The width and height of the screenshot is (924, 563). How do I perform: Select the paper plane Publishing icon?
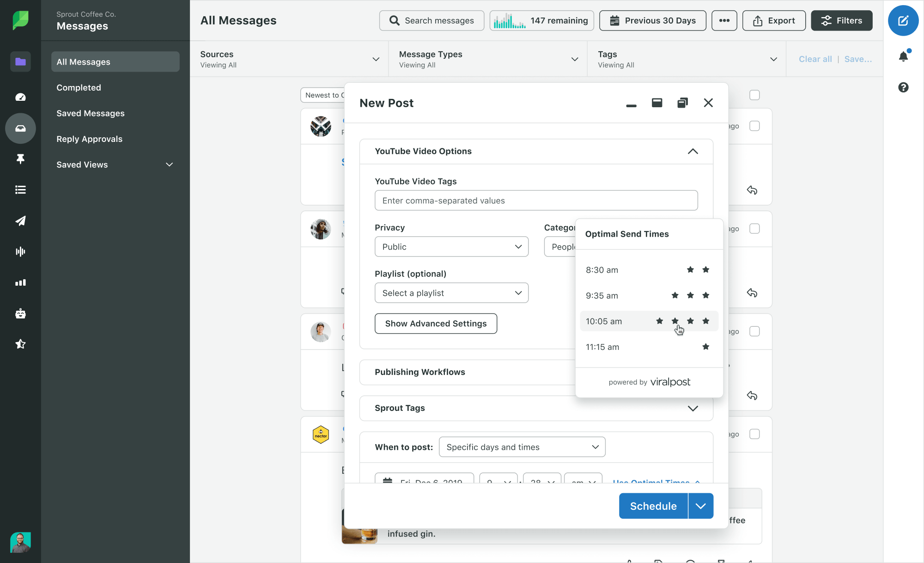[20, 221]
